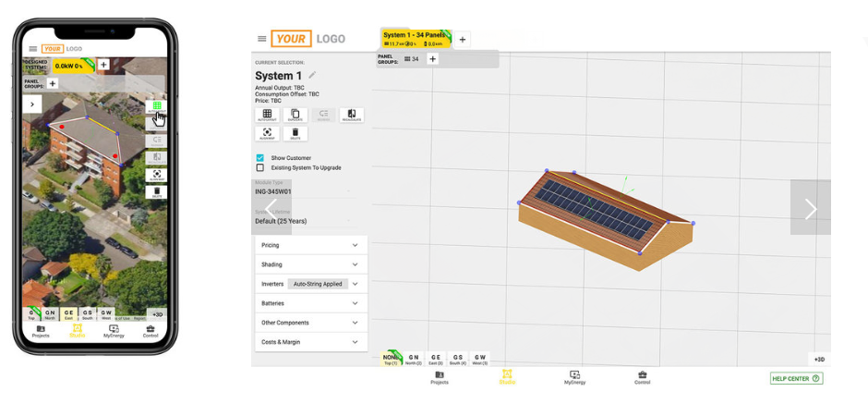
Task: Click Recalculate icon in System 1 panel
Action: 352,116
